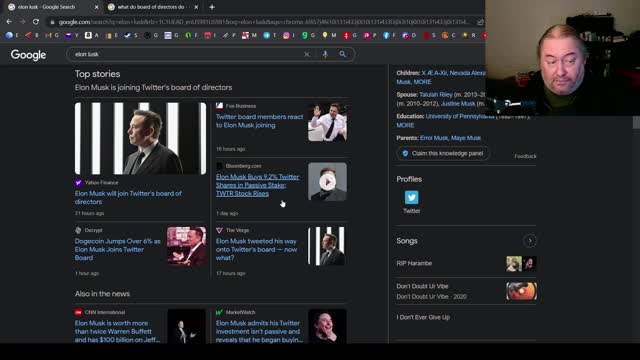This screenshot has height=360, width=640.
Task: Click the shield icon on Claim this knowledge panel
Action: coord(405,153)
